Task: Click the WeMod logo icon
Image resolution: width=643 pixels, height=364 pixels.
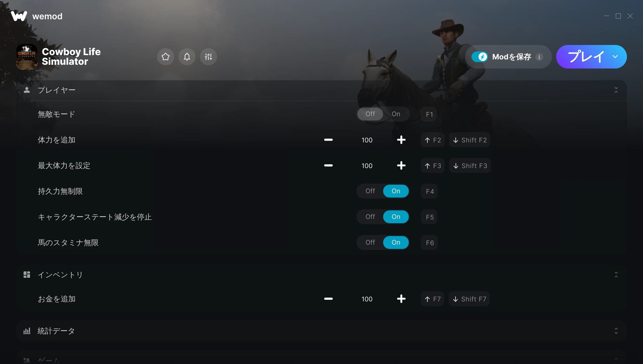Action: click(19, 16)
